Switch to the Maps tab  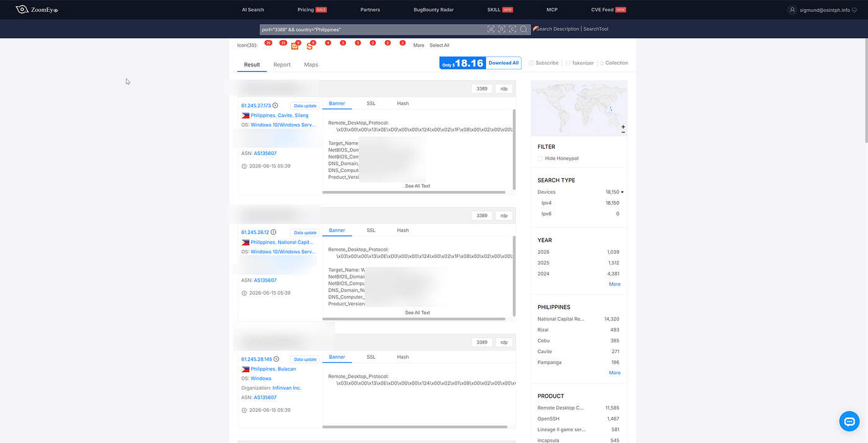pyautogui.click(x=311, y=65)
